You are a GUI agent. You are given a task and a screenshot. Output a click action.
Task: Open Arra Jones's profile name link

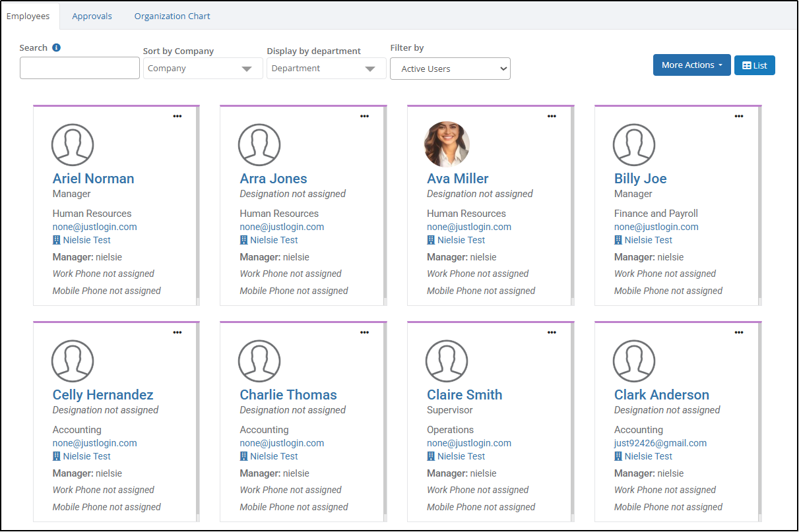point(273,179)
